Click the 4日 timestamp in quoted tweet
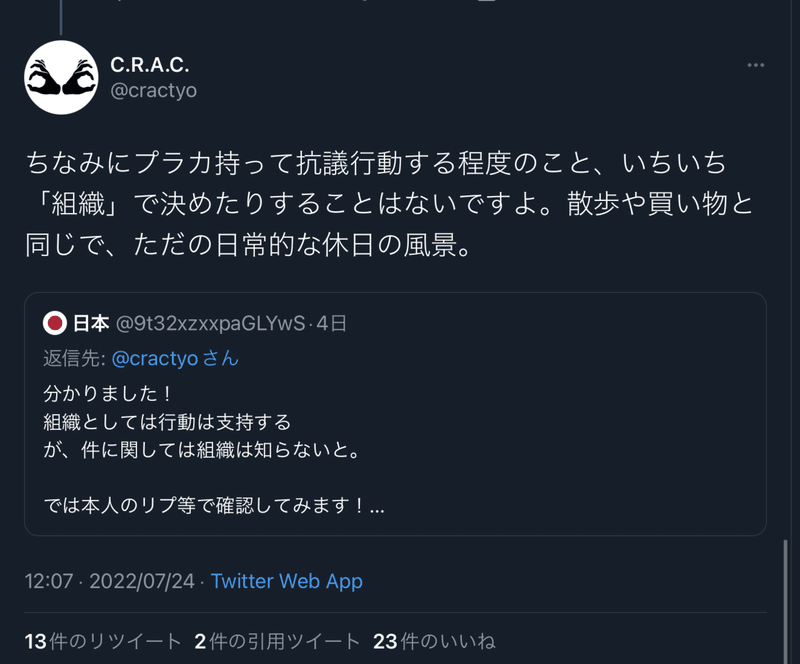Screen dimensions: 800x664 pyautogui.click(x=331, y=323)
